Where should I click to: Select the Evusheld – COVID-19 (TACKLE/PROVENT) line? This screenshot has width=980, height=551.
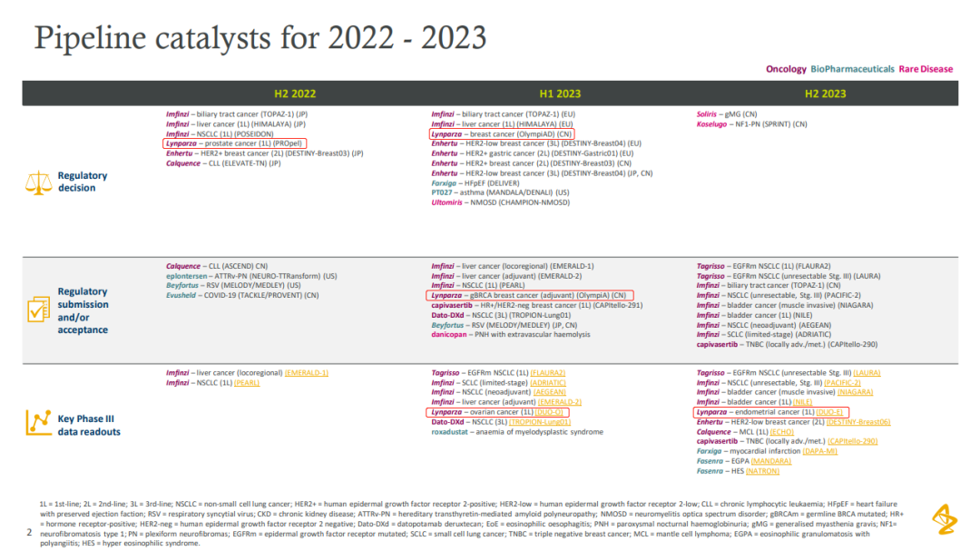click(242, 295)
